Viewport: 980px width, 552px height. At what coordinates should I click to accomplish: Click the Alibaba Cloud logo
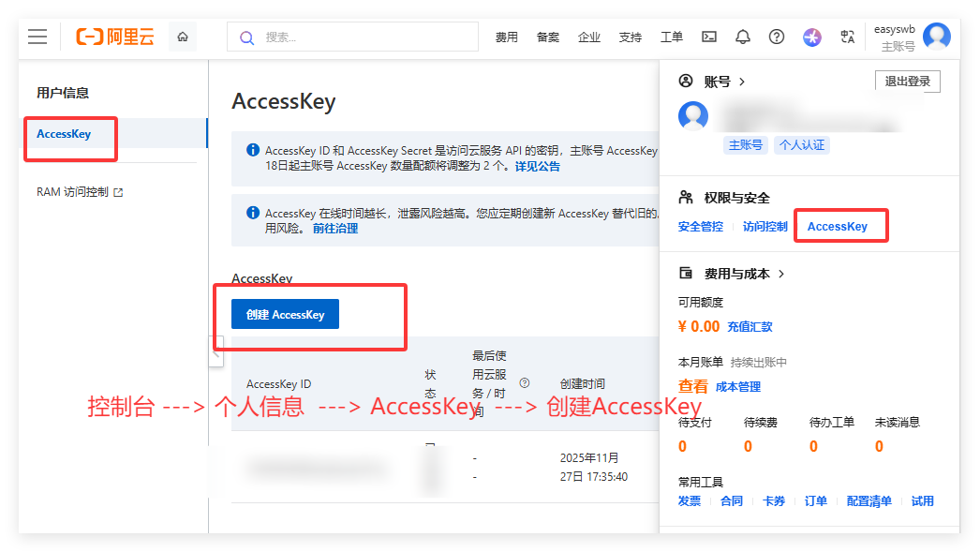[x=115, y=37]
